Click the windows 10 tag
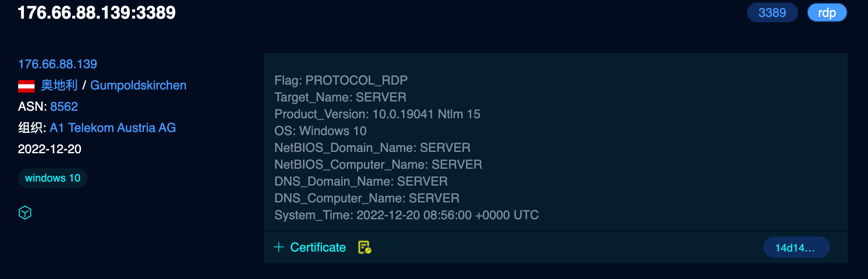This screenshot has width=868, height=279. point(53,178)
